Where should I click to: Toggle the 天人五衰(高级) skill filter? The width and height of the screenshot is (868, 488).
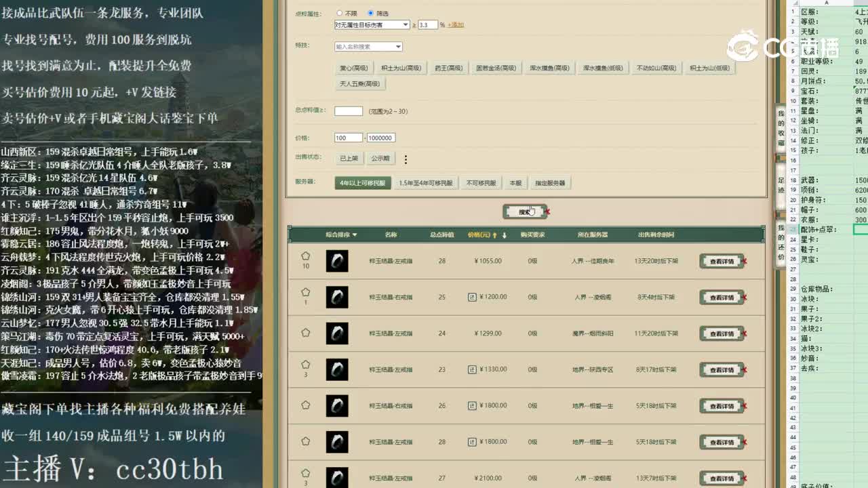[360, 84]
